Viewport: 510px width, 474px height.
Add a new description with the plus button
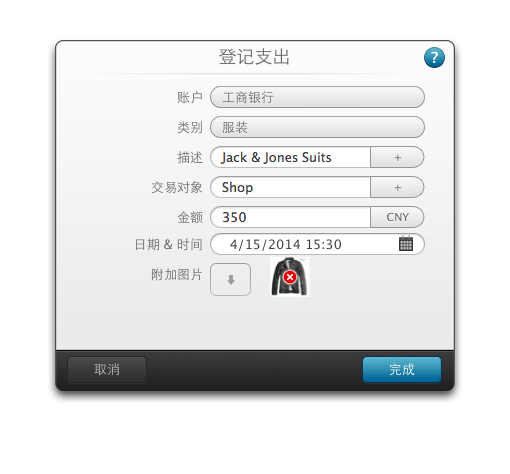coord(397,157)
